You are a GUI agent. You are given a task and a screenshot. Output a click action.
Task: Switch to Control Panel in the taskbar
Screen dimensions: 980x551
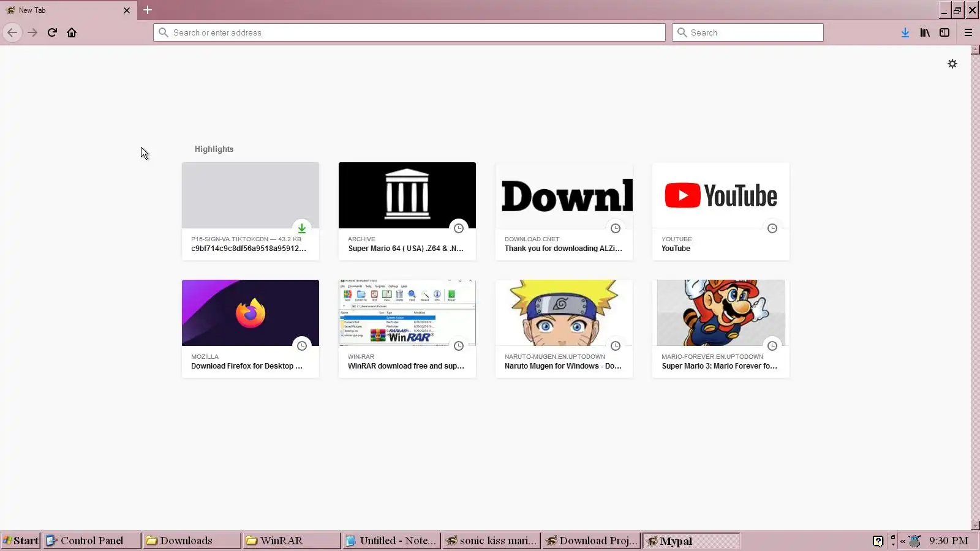pyautogui.click(x=92, y=541)
